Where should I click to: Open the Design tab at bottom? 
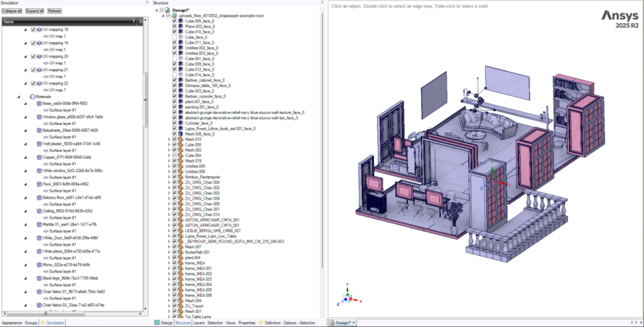point(163,323)
